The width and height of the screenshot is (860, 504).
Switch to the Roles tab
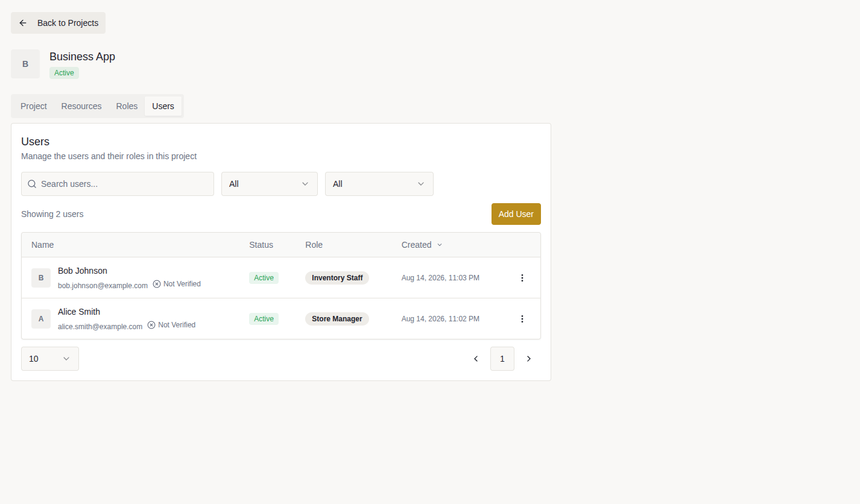coord(127,106)
